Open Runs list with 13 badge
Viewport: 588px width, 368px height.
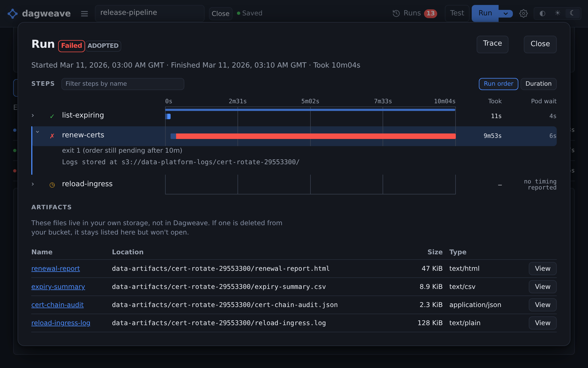click(415, 13)
